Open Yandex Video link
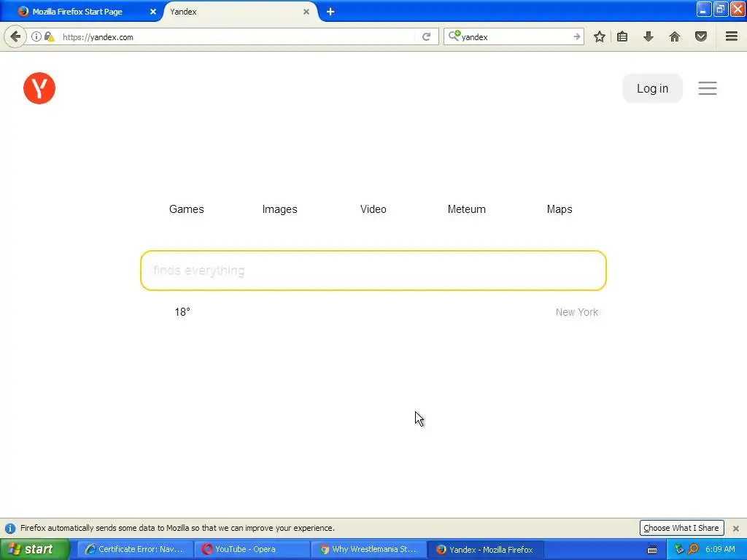 [x=373, y=209]
